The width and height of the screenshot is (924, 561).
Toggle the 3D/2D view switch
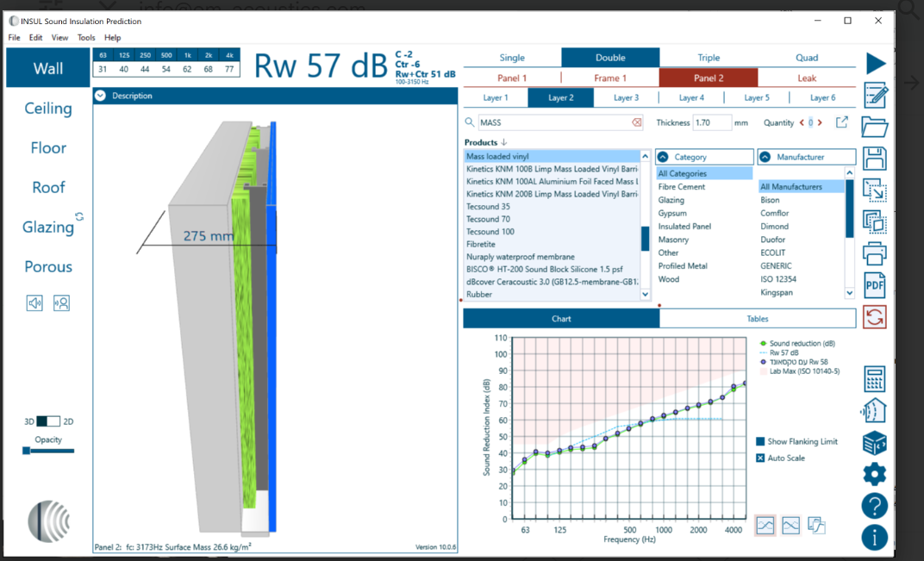tap(48, 421)
